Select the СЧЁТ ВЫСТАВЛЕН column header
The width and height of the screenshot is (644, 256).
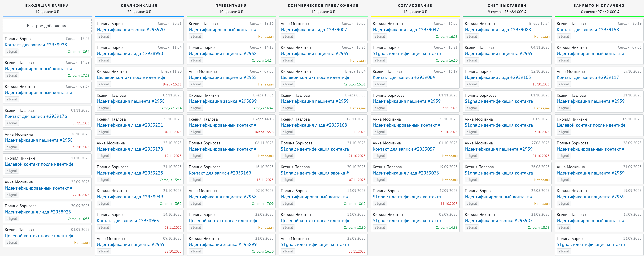tap(507, 5)
